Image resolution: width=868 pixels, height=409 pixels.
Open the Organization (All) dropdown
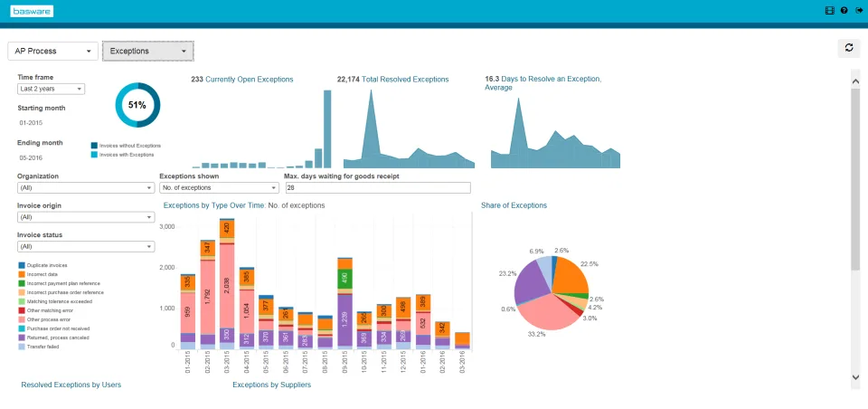pos(86,188)
